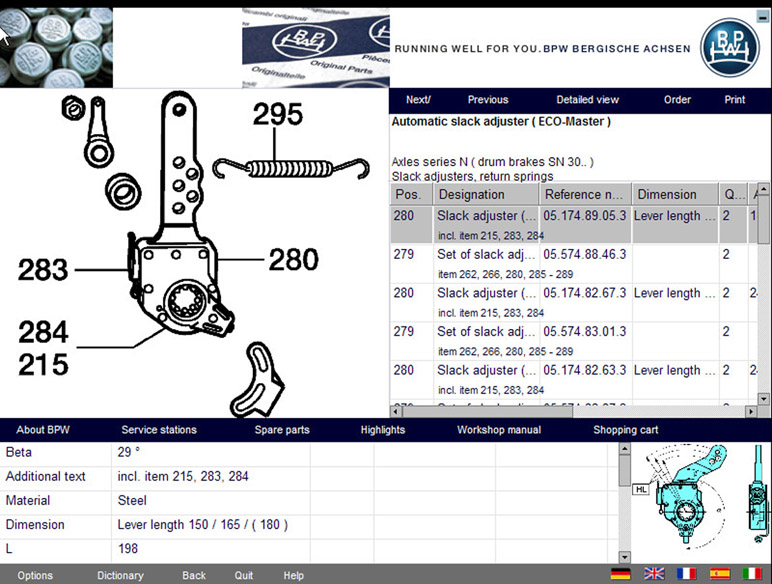Viewport: 772px width, 584px height.
Task: Sort by the Designation column header
Action: 486,195
